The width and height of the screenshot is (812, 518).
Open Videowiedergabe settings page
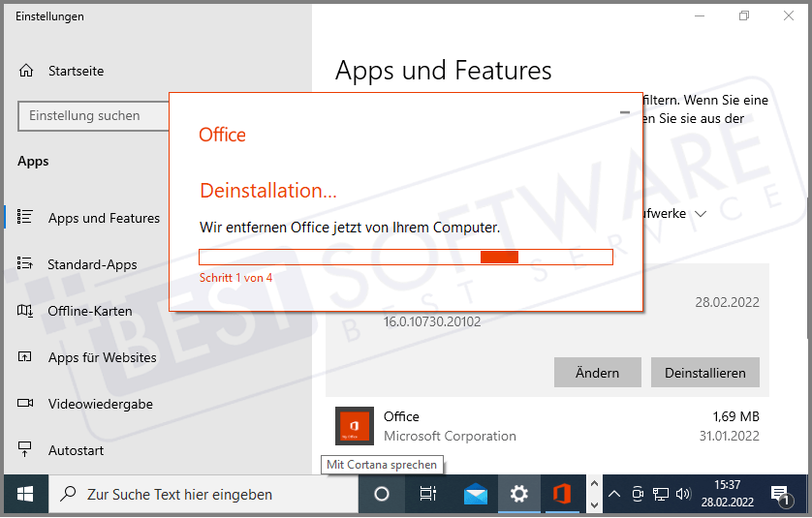coord(101,404)
